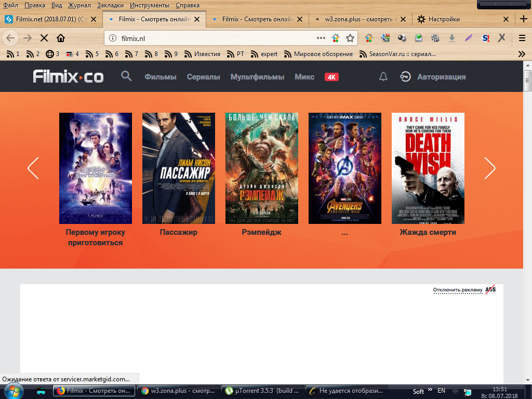Go to the browser home page icon

(61, 38)
